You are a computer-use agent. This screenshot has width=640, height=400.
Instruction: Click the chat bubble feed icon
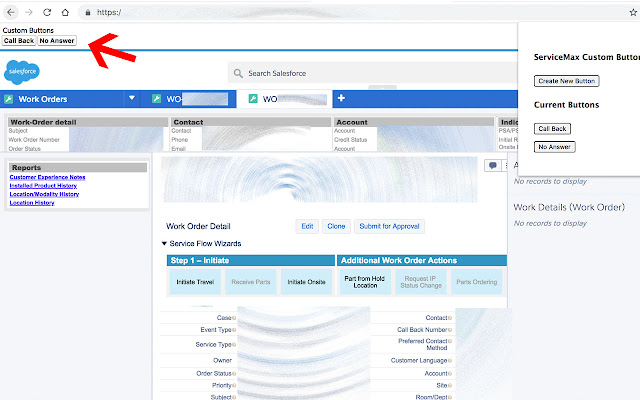click(493, 165)
